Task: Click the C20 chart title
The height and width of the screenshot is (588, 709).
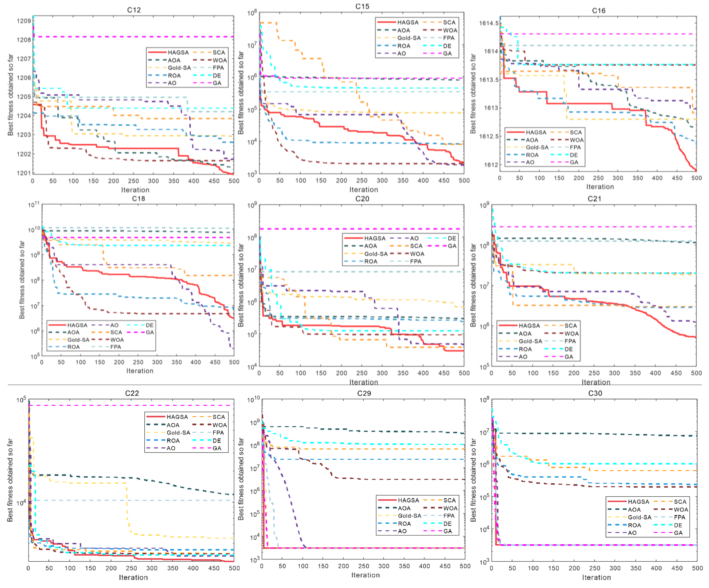Action: [x=362, y=199]
